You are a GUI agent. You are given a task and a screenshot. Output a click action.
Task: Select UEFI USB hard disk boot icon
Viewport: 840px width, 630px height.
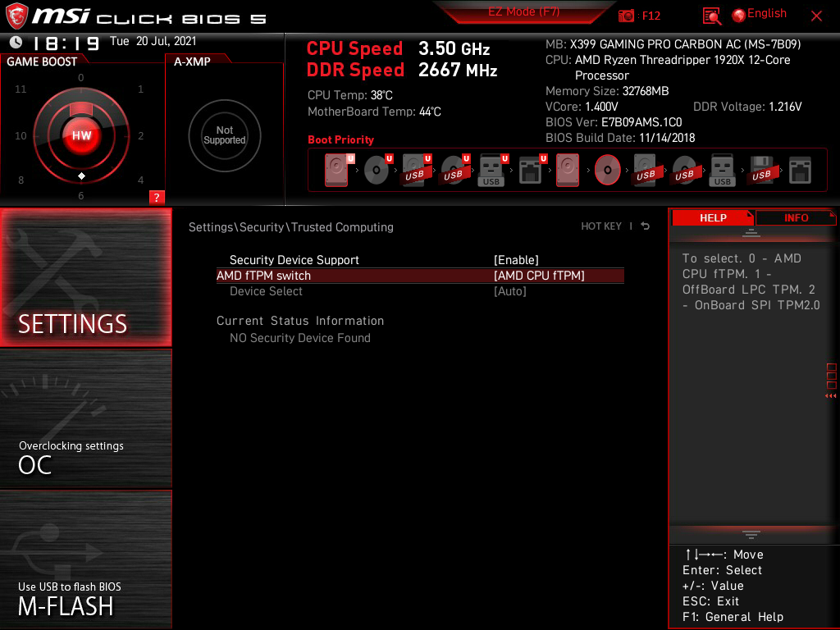coord(416,170)
